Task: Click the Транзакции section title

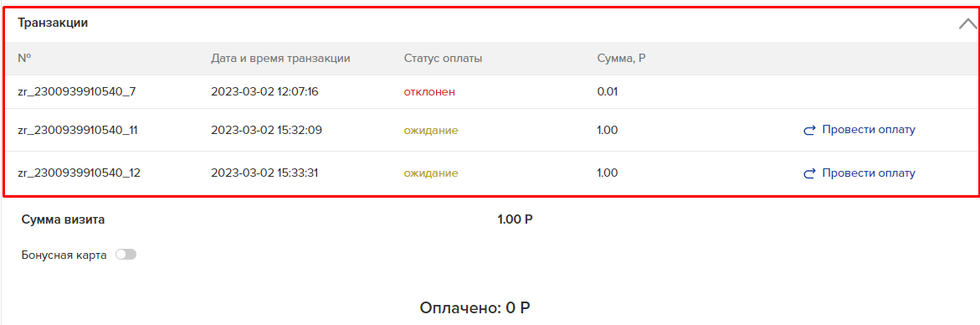Action: click(53, 23)
